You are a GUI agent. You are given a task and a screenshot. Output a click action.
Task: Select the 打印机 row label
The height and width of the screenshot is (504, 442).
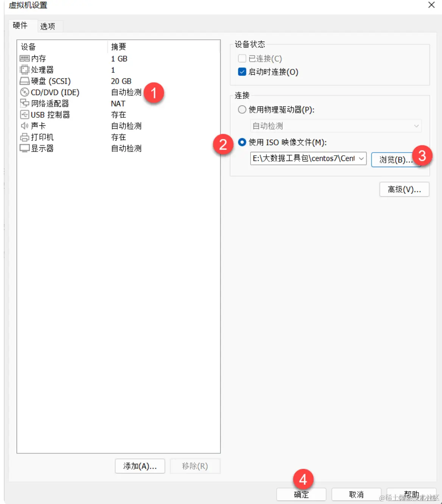tap(42, 137)
